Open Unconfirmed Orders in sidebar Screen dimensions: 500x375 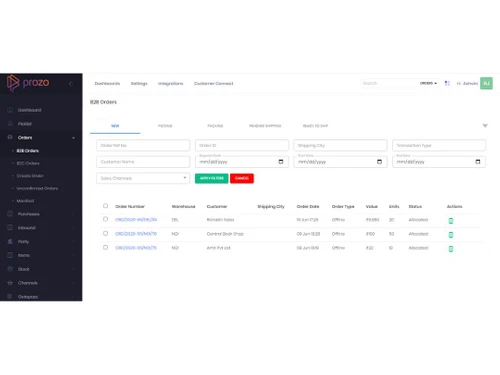point(37,188)
